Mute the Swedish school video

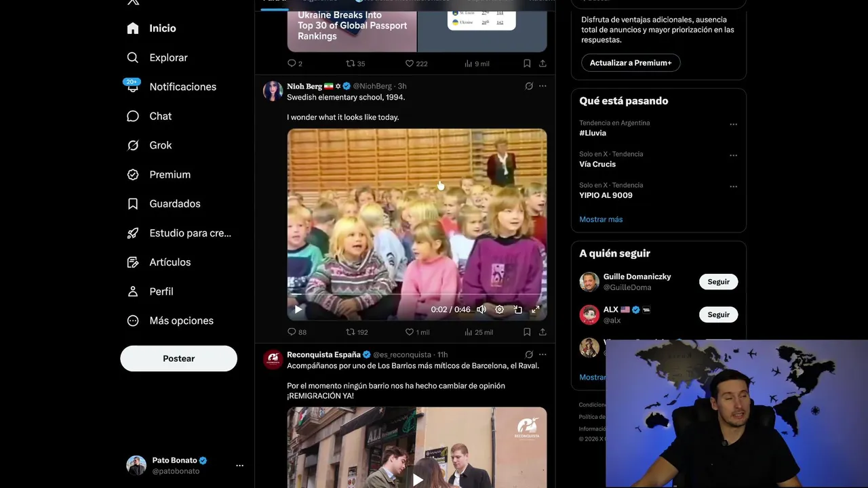(x=481, y=309)
